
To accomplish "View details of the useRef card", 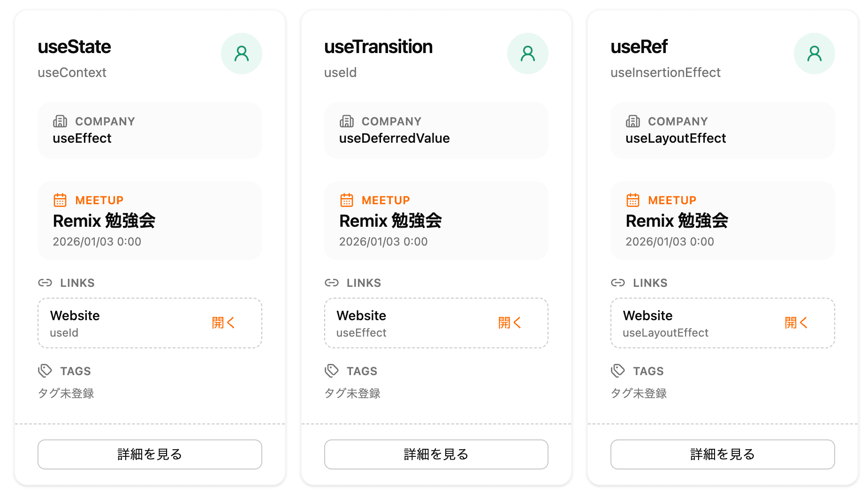I will click(x=723, y=454).
